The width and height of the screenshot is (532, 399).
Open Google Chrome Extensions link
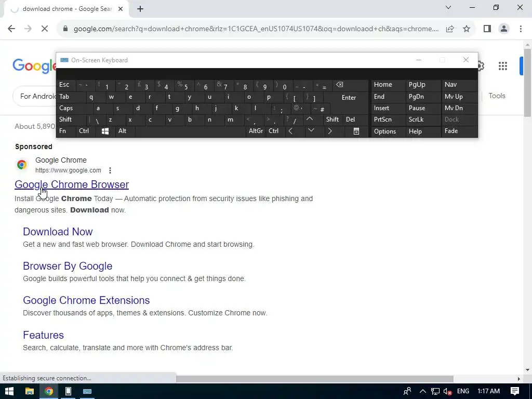pyautogui.click(x=86, y=300)
